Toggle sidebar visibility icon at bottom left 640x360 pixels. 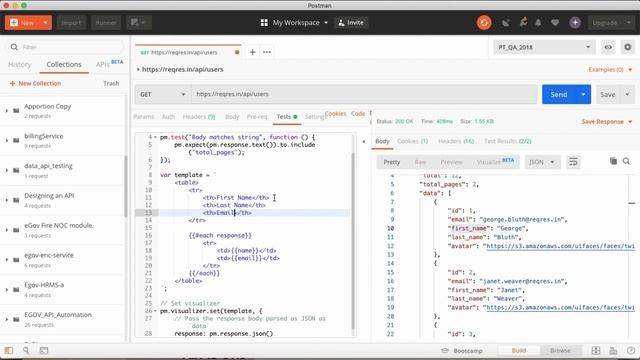(x=9, y=350)
